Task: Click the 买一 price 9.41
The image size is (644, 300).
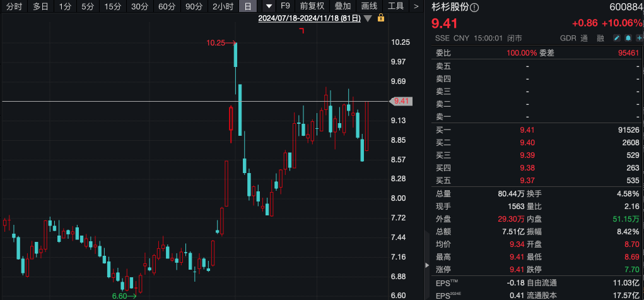Action: [527, 130]
